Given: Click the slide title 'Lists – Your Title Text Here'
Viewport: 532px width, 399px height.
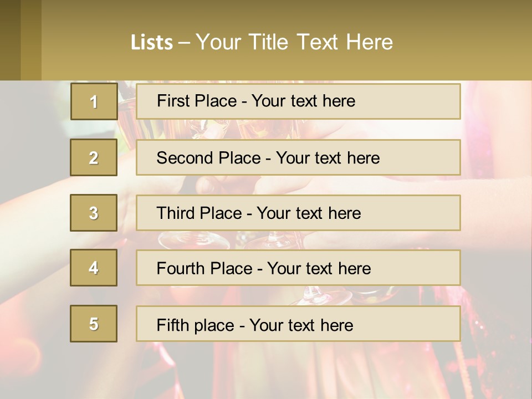Looking at the screenshot, I should (262, 42).
